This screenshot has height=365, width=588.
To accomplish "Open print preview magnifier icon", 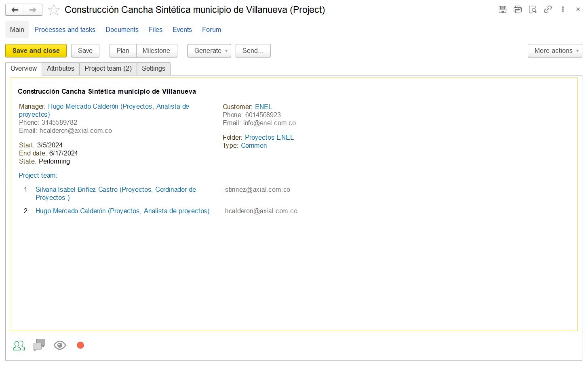I will click(x=533, y=10).
